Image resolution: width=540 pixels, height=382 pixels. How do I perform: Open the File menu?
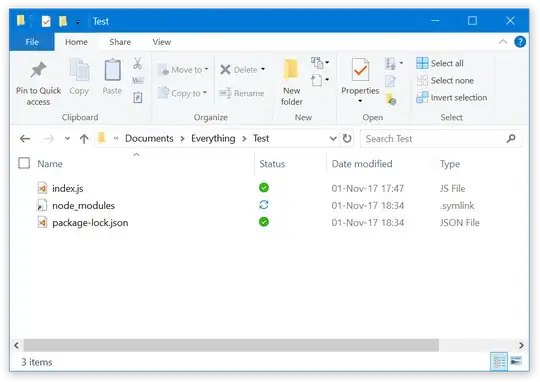[32, 42]
